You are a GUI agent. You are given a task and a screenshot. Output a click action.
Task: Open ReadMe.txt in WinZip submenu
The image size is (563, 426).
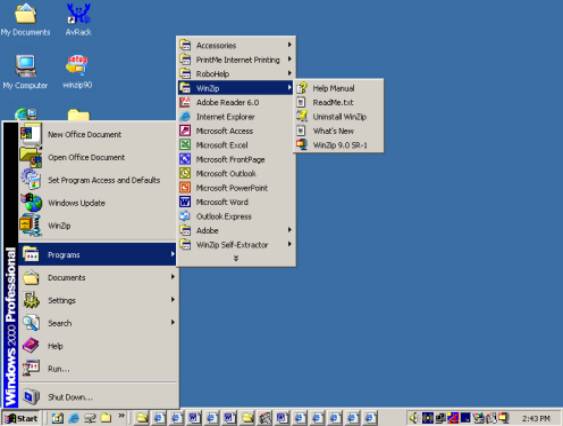[x=339, y=102]
